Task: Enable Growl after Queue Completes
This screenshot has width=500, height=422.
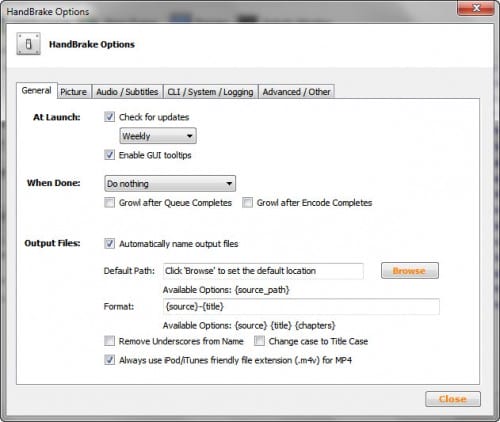Action: coord(109,203)
